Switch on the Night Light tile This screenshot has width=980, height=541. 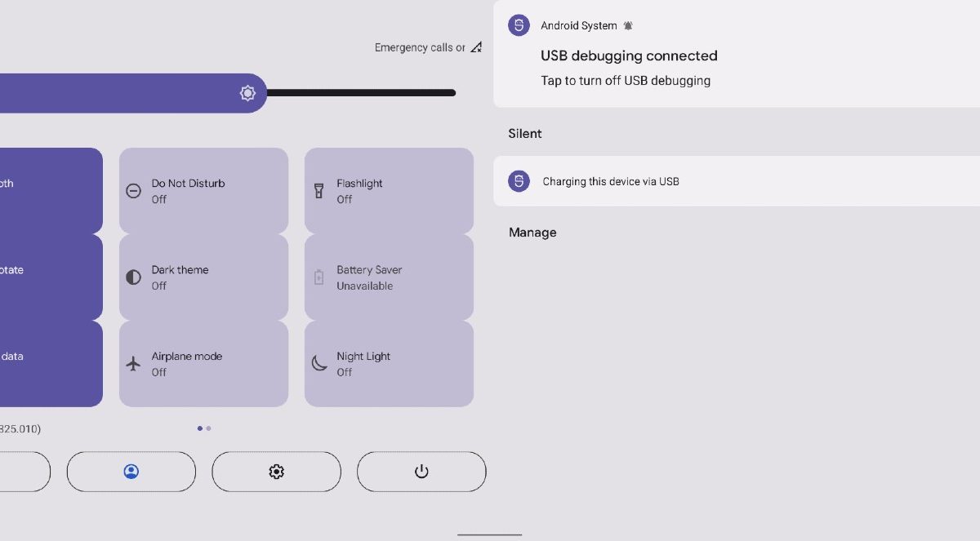[x=389, y=364]
